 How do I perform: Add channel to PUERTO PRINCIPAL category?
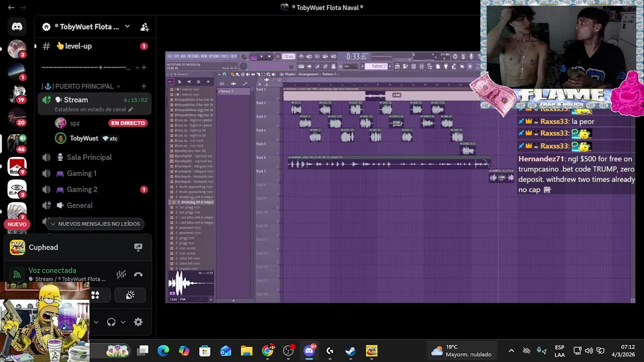(x=144, y=86)
